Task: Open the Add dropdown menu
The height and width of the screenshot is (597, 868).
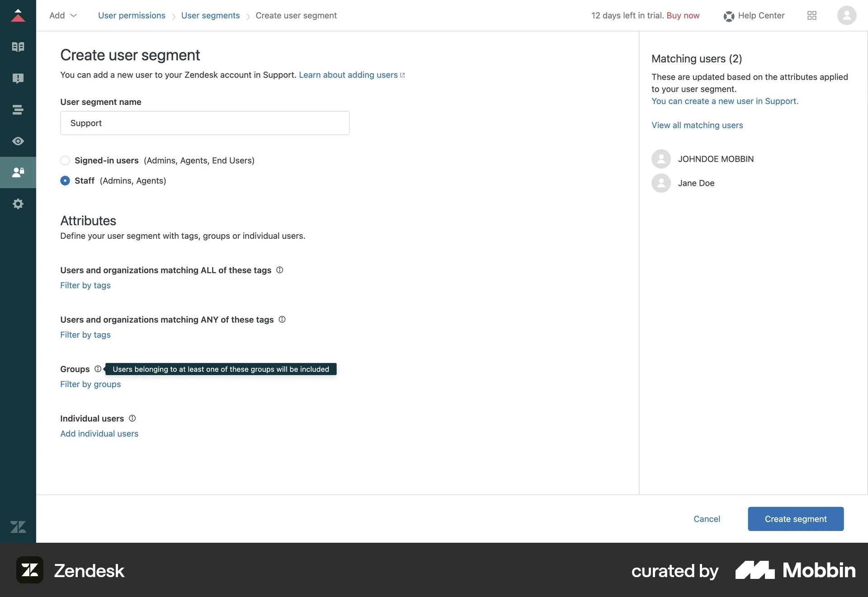Action: [x=62, y=15]
